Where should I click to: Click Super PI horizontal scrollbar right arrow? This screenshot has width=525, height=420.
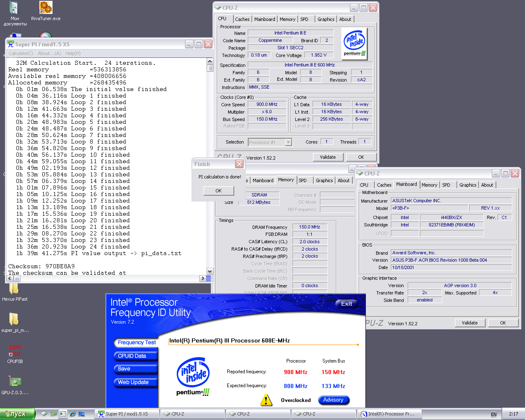(203, 278)
